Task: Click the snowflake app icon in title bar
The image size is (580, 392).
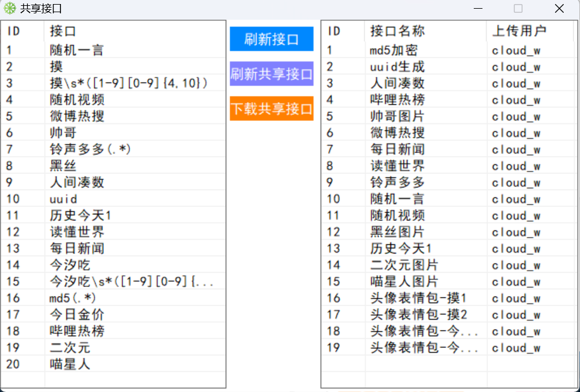Action: pyautogui.click(x=10, y=9)
